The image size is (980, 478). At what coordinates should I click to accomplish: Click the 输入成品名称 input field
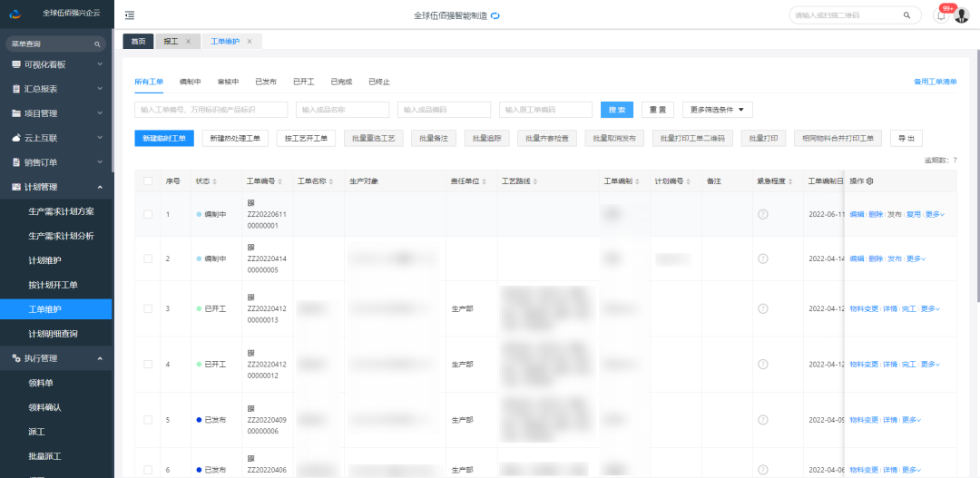point(342,110)
